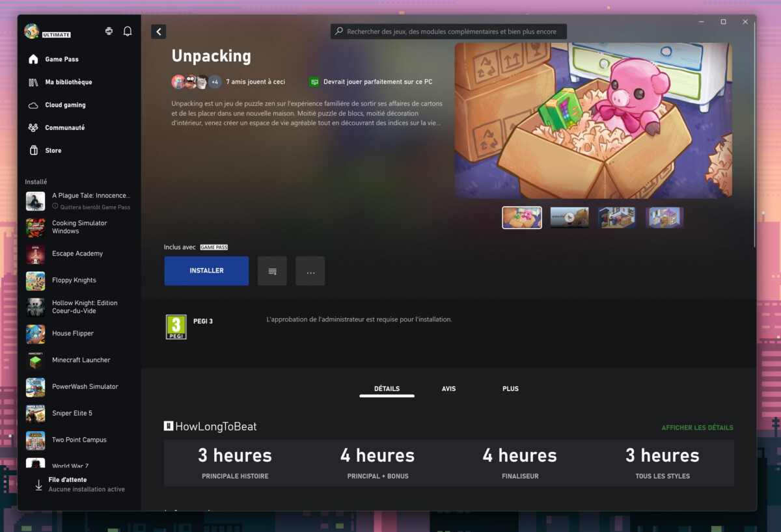The image size is (781, 532).
Task: Select the PowerWash Simulator game icon
Action: point(36,388)
